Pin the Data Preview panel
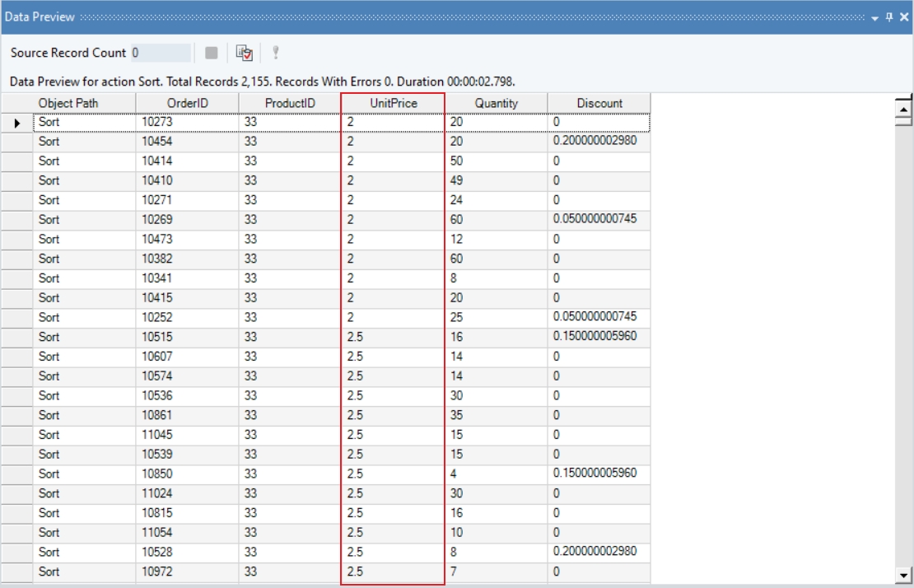Viewport: 914px width, 588px height. point(889,17)
